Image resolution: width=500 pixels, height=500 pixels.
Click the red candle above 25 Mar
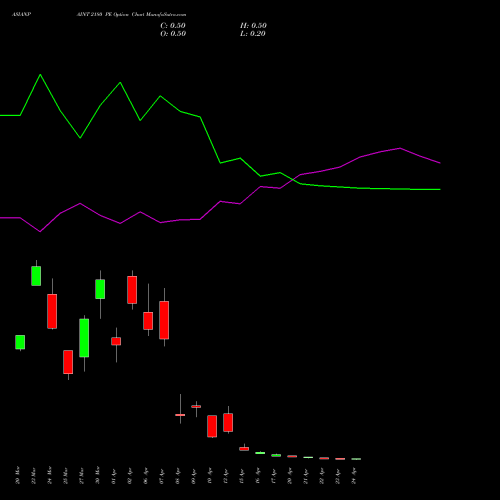(x=68, y=362)
